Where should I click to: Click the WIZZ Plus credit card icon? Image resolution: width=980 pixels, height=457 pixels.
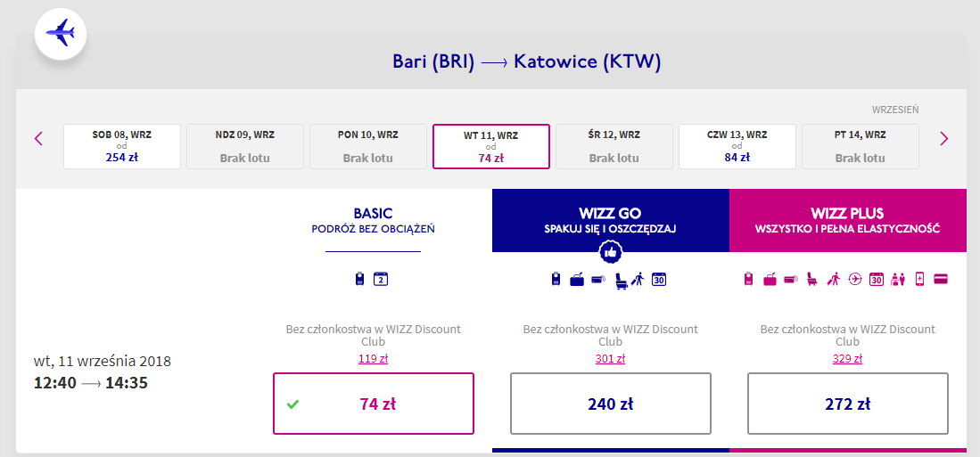coord(940,279)
